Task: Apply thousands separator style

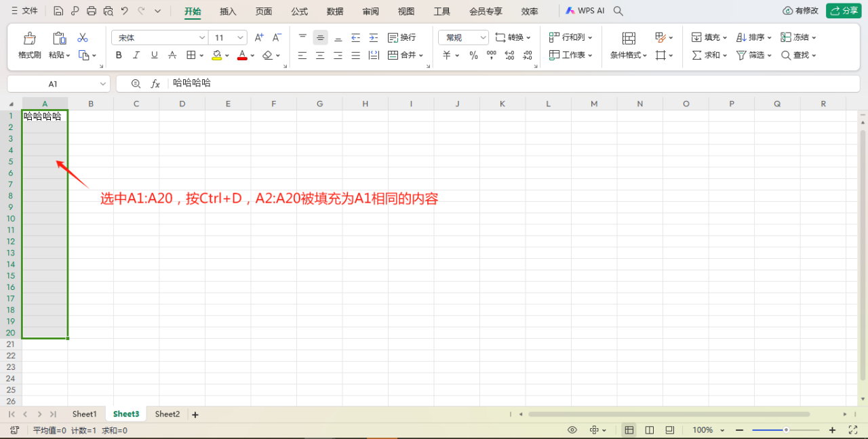Action: coord(492,55)
